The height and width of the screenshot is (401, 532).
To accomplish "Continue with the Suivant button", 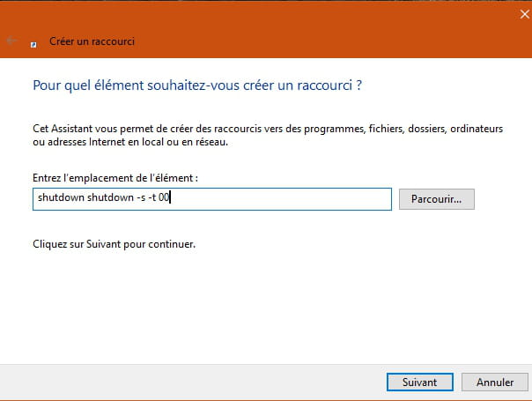I will click(420, 382).
